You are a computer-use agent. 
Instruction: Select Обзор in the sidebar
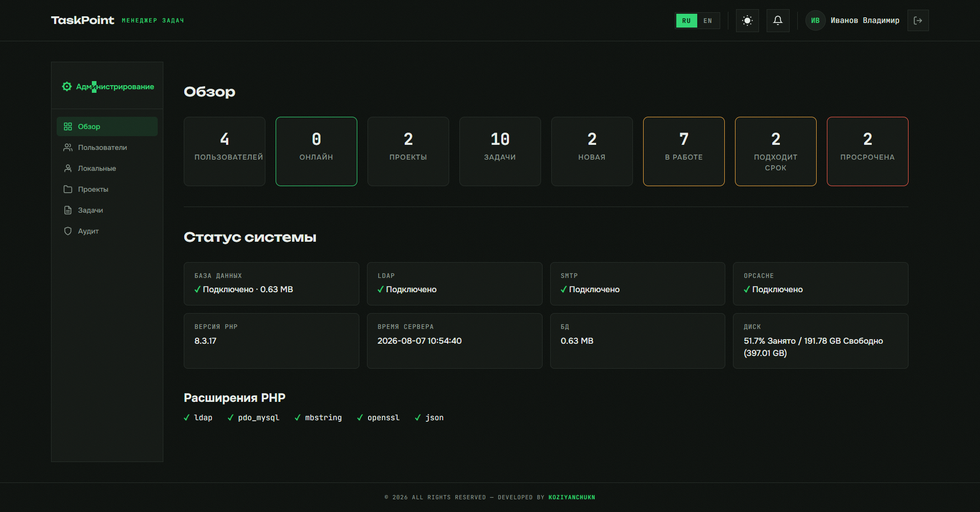pos(107,126)
